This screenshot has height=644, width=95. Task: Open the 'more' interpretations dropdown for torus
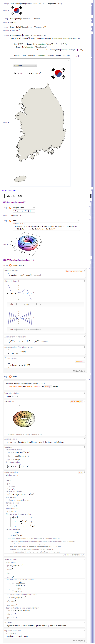[48, 387]
